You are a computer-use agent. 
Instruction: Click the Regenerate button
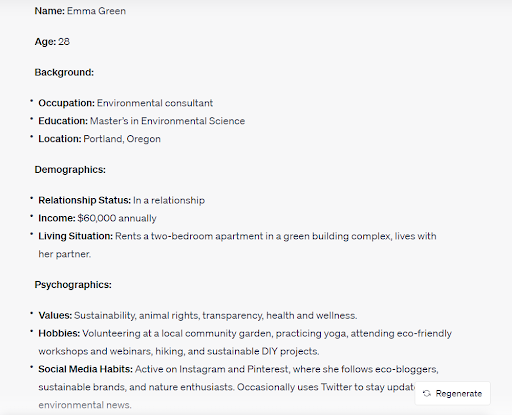(452, 393)
